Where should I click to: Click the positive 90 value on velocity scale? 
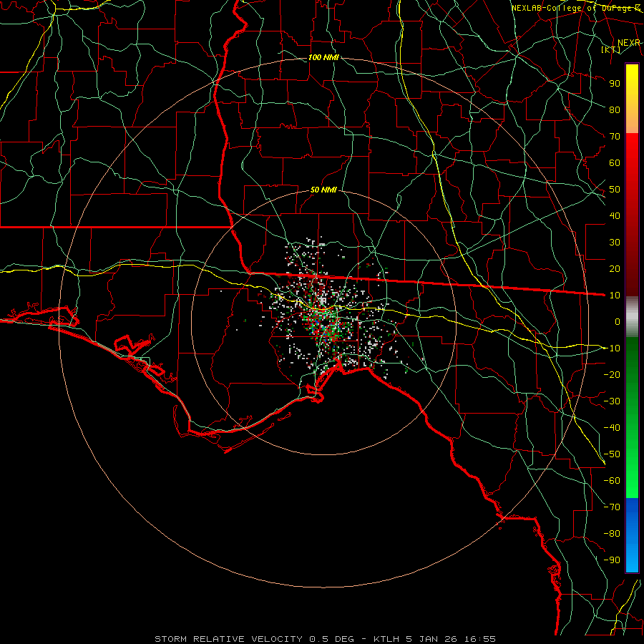(x=615, y=84)
